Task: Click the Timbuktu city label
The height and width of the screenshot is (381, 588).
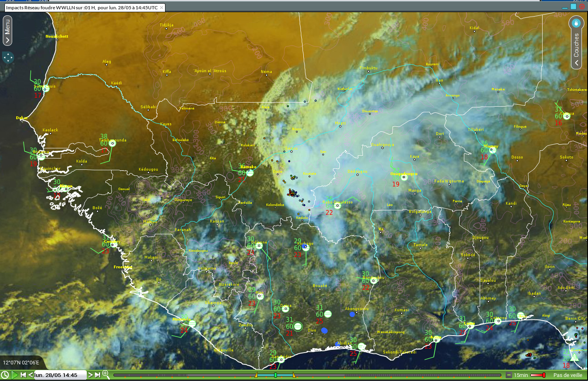Action: point(368,68)
